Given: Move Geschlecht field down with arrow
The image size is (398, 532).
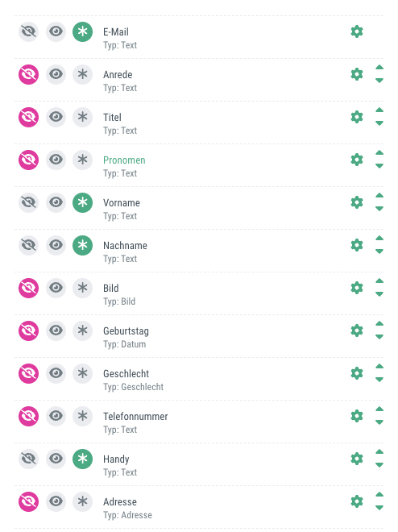Looking at the screenshot, I should tap(379, 380).
